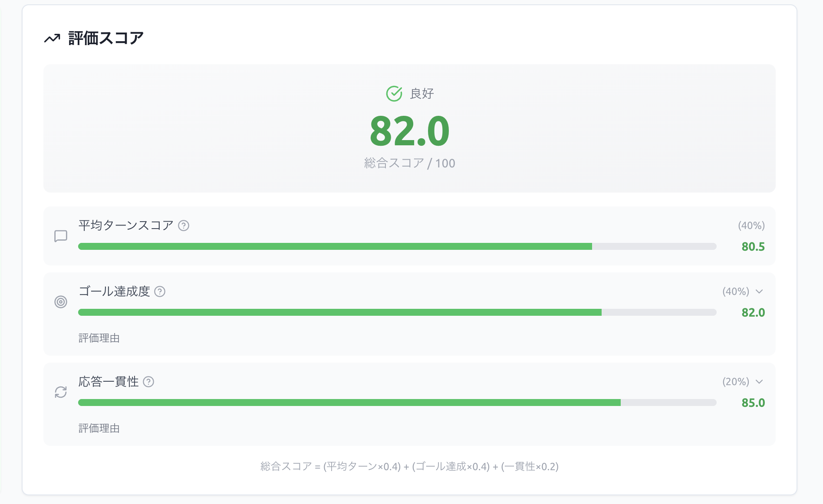This screenshot has width=823, height=504.
Task: Select the speech bubble icon for 平均ターンスコア
Action: click(61, 236)
